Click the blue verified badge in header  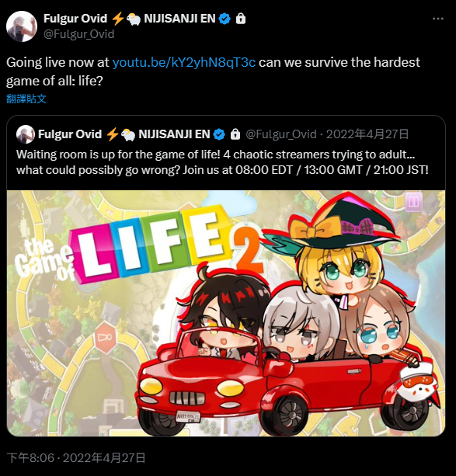[x=225, y=19]
